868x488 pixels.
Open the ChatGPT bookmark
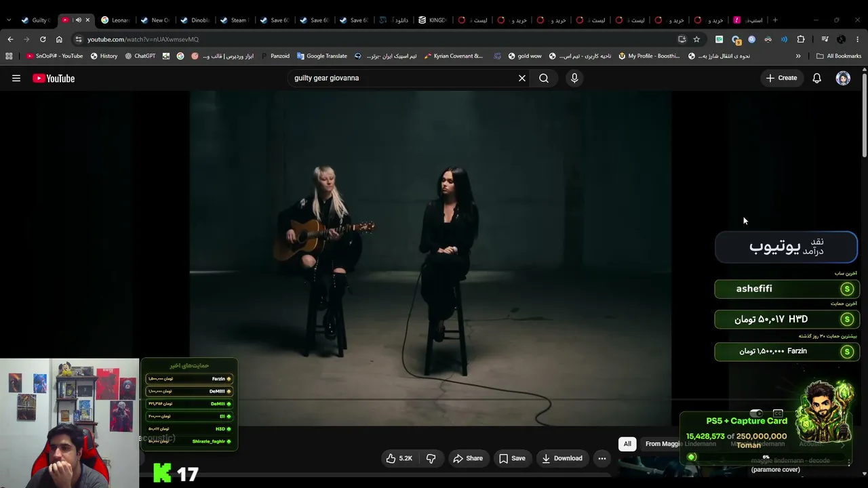click(140, 56)
